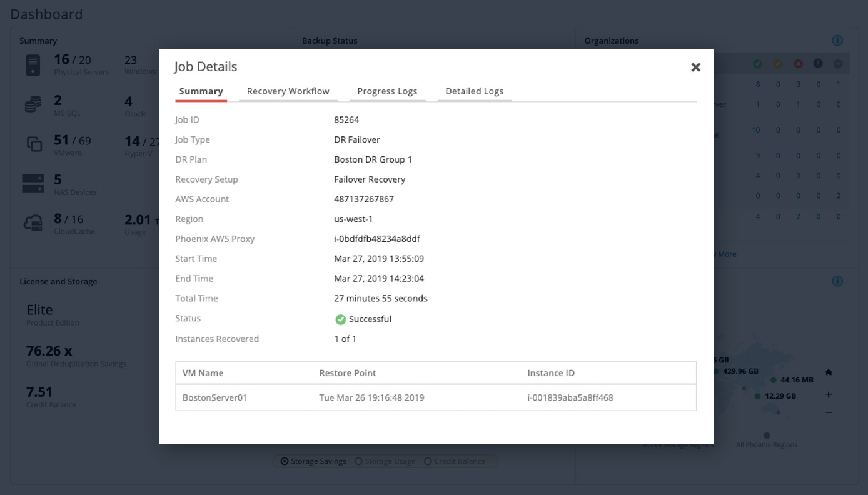The width and height of the screenshot is (868, 495).
Task: Select the Credit Balance radio button
Action: click(x=428, y=461)
